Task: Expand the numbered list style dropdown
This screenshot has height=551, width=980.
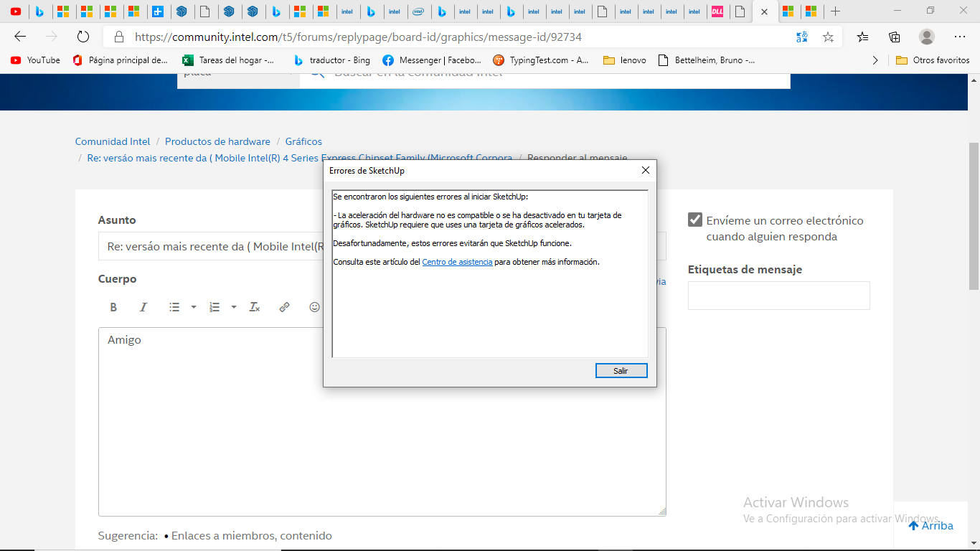Action: point(234,307)
